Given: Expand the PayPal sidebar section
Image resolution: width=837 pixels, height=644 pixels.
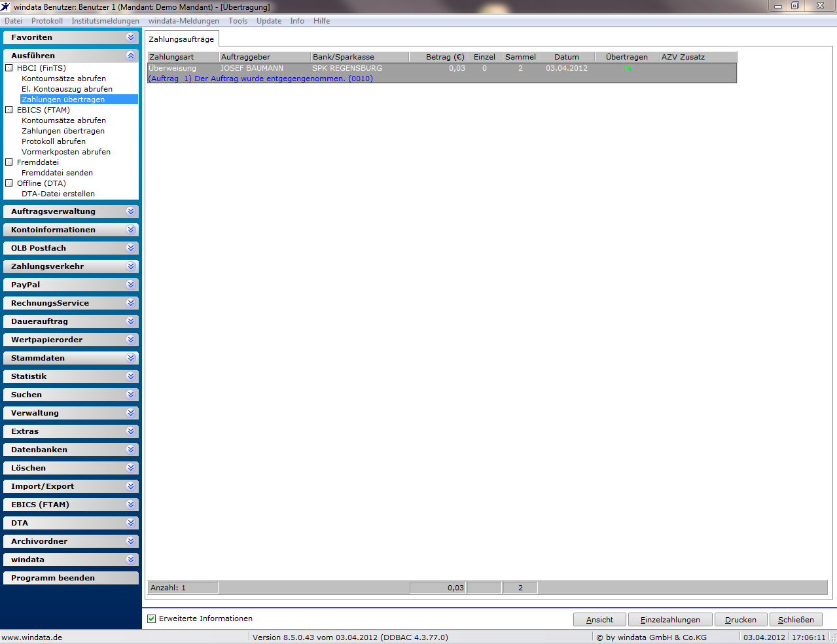Looking at the screenshot, I should point(71,285).
